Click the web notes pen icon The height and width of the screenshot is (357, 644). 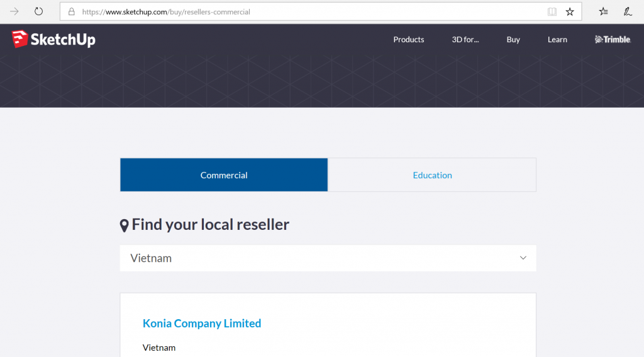(628, 11)
